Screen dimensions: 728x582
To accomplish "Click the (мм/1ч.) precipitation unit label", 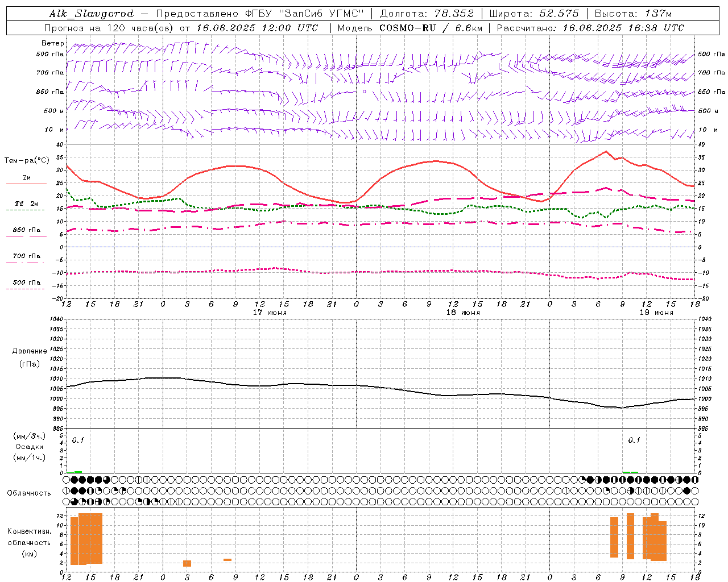I will [x=29, y=458].
